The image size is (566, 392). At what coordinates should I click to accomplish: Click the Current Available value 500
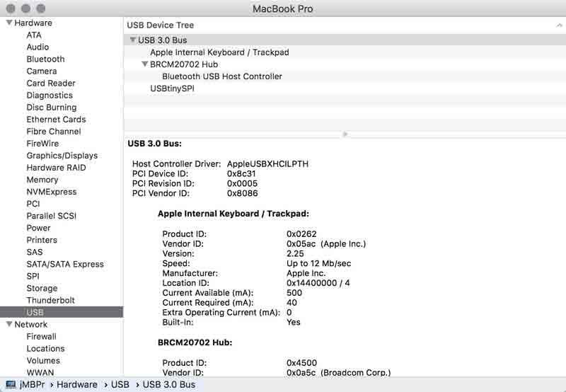click(x=294, y=293)
